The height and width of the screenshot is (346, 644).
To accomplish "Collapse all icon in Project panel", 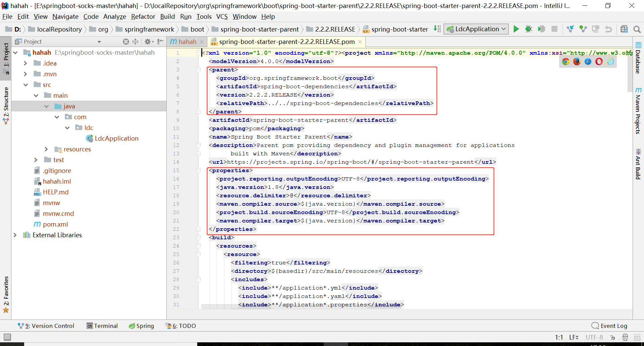I will [135, 42].
